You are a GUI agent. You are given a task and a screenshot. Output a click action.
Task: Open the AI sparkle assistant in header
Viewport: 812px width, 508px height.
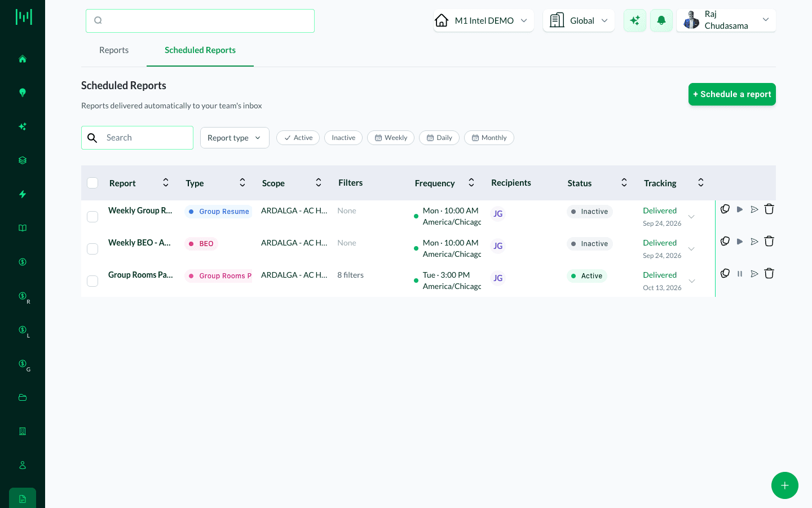click(635, 20)
